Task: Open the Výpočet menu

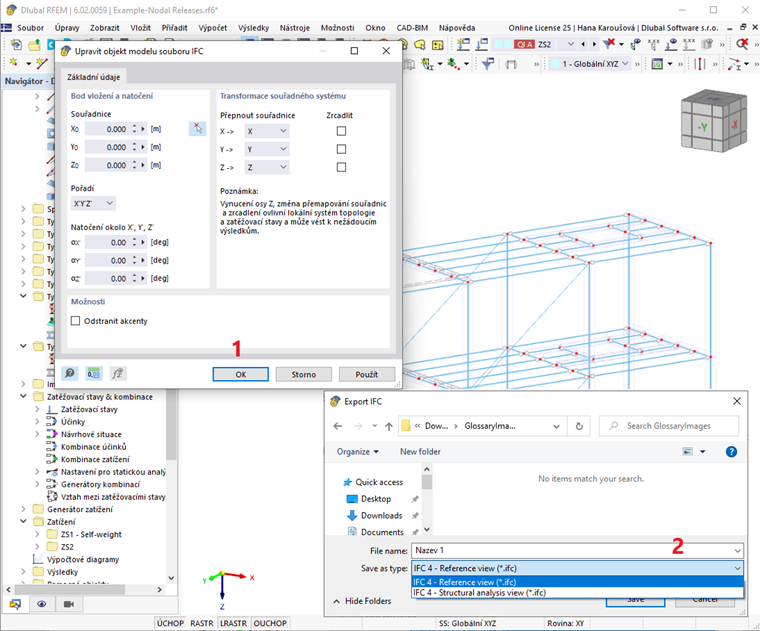Action: pyautogui.click(x=212, y=28)
